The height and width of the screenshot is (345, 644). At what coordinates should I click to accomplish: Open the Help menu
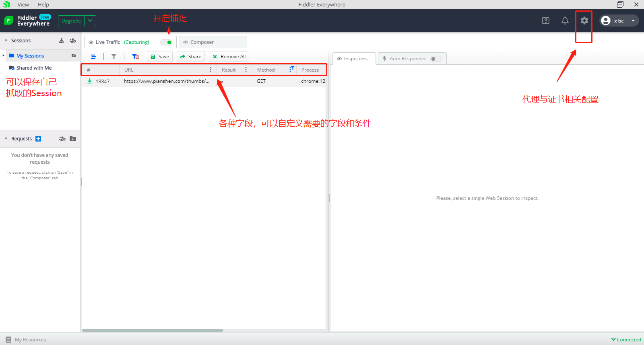[x=43, y=4]
